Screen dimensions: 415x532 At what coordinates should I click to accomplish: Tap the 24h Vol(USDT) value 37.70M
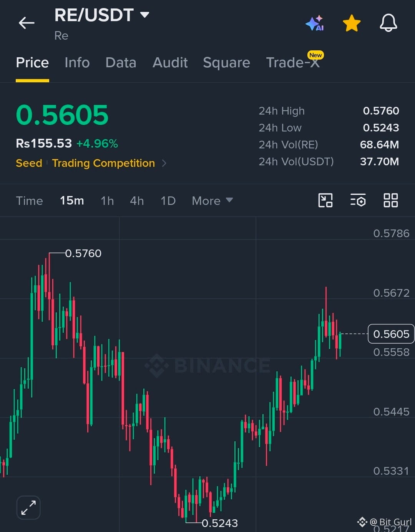click(x=380, y=161)
